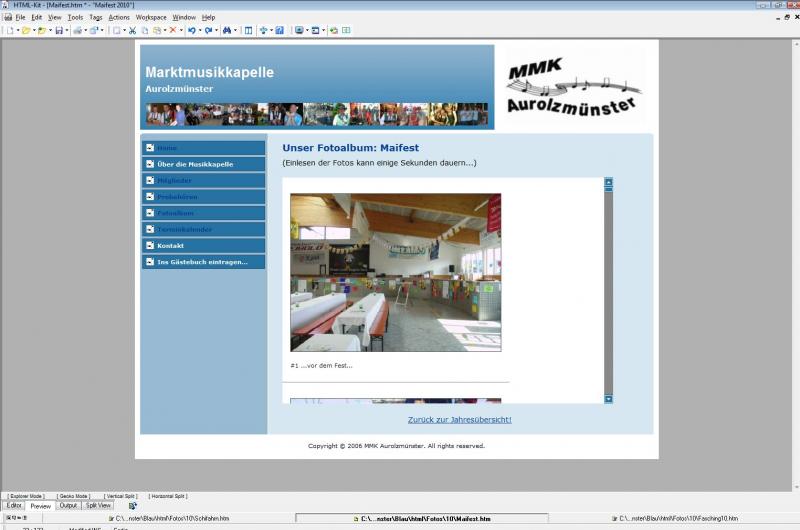Click the Cut scissors toolbar icon
The width and height of the screenshot is (800, 530).
(132, 31)
